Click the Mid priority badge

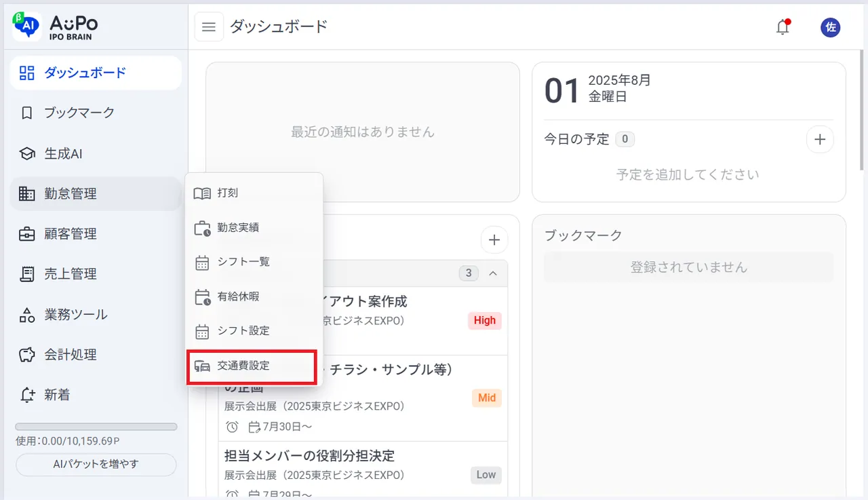click(x=487, y=398)
